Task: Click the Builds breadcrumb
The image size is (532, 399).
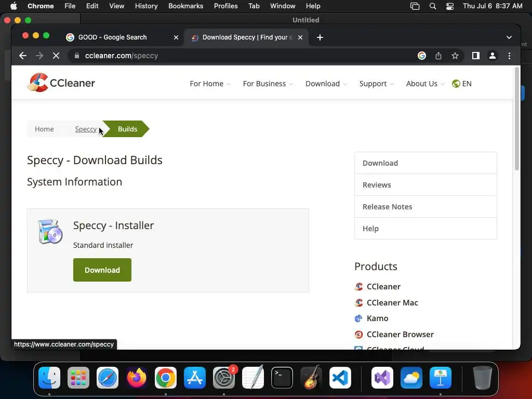Action: click(128, 129)
